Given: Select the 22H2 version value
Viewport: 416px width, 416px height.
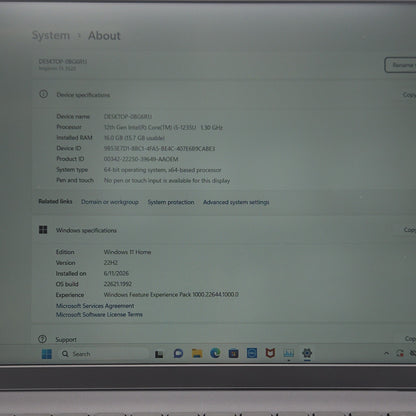Looking at the screenshot, I should pyautogui.click(x=111, y=263).
